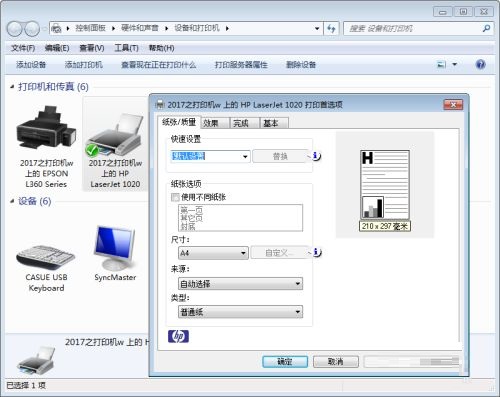Click Hardware and Sound in the breadcrumb
The width and height of the screenshot is (500, 397).
(140, 28)
